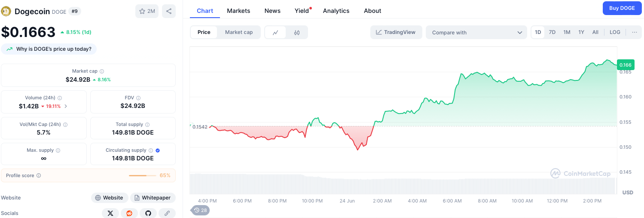Select the All time range
The image size is (644, 218).
pos(595,32)
